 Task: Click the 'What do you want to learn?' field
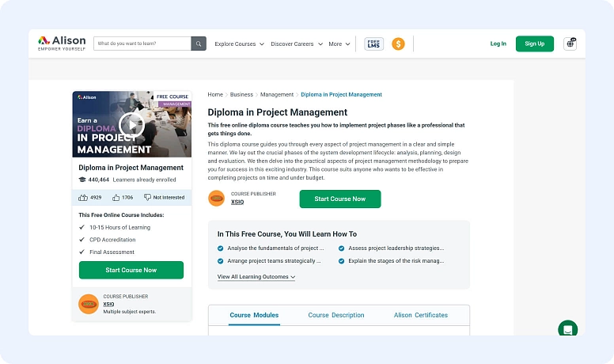[142, 44]
